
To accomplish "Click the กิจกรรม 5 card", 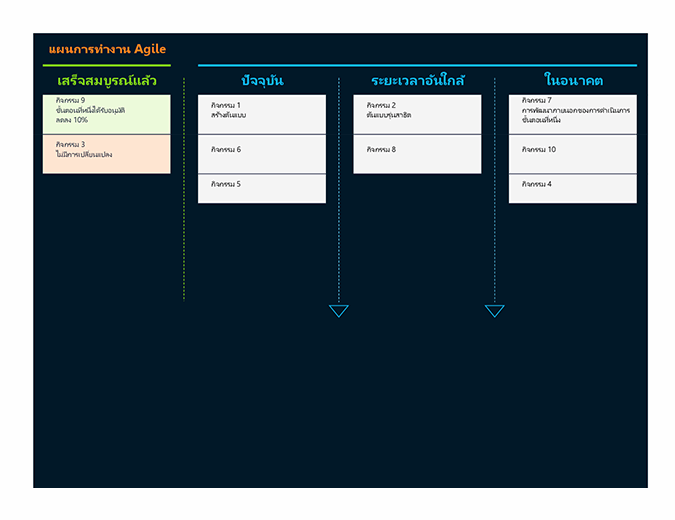I will click(262, 189).
